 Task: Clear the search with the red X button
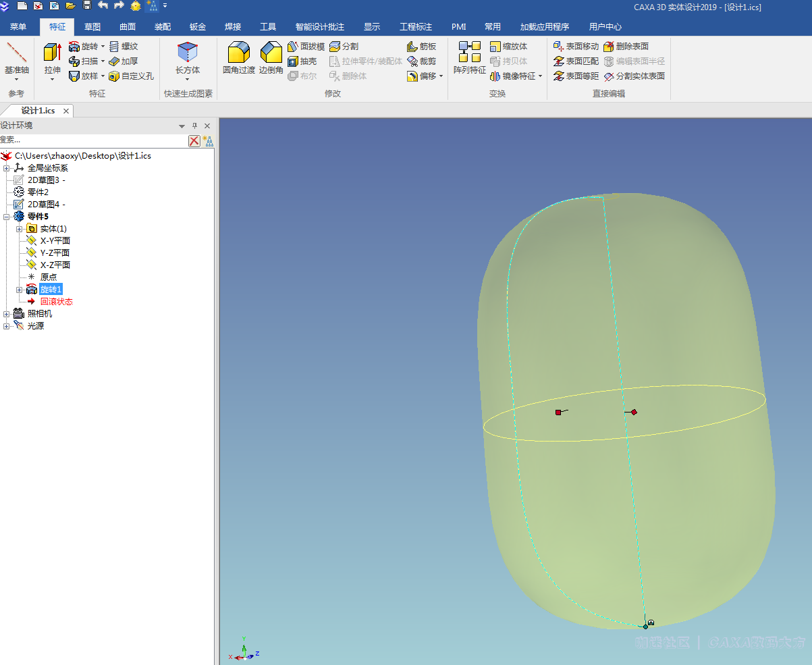(194, 140)
